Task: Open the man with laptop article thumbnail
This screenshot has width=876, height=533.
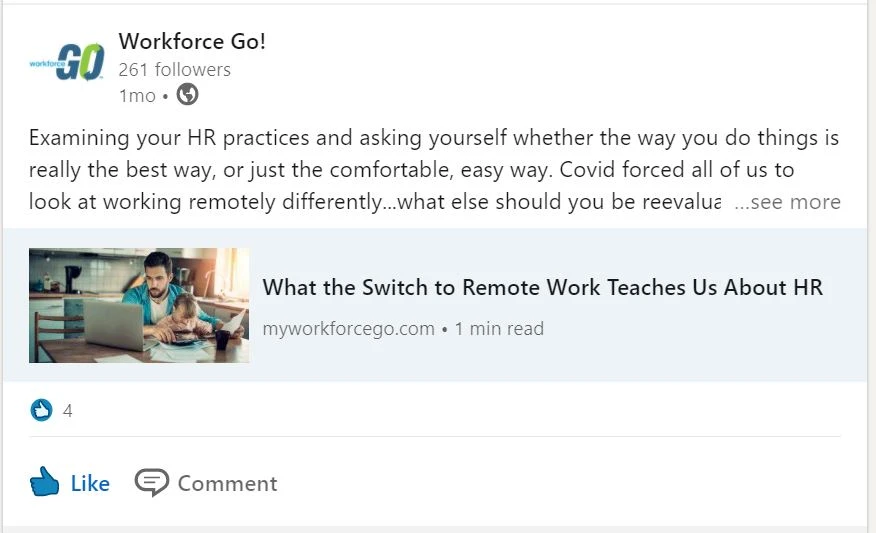Action: click(x=139, y=305)
